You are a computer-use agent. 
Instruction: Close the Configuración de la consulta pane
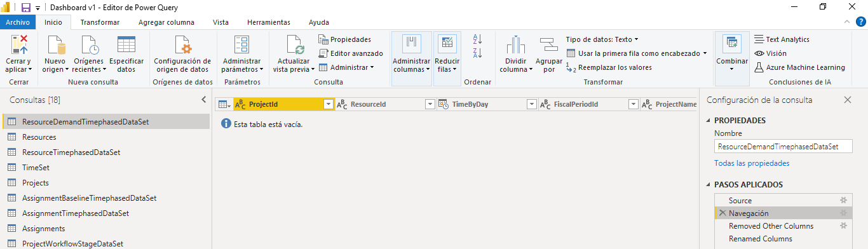[x=847, y=100]
